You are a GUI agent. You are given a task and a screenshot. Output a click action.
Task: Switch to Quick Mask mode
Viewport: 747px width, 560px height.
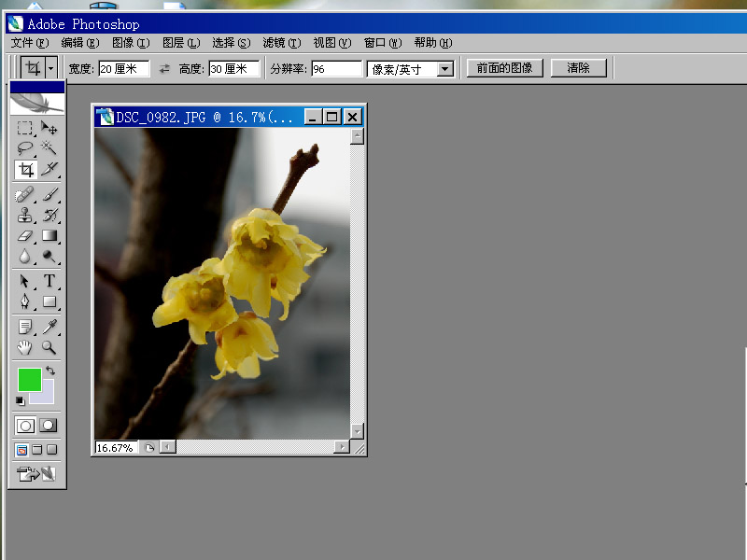click(x=49, y=426)
